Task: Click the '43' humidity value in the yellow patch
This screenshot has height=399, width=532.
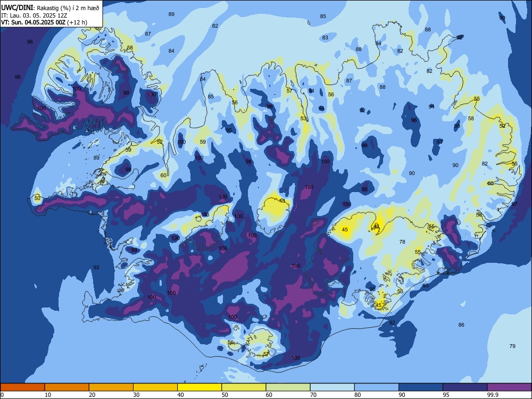Action: [376, 226]
